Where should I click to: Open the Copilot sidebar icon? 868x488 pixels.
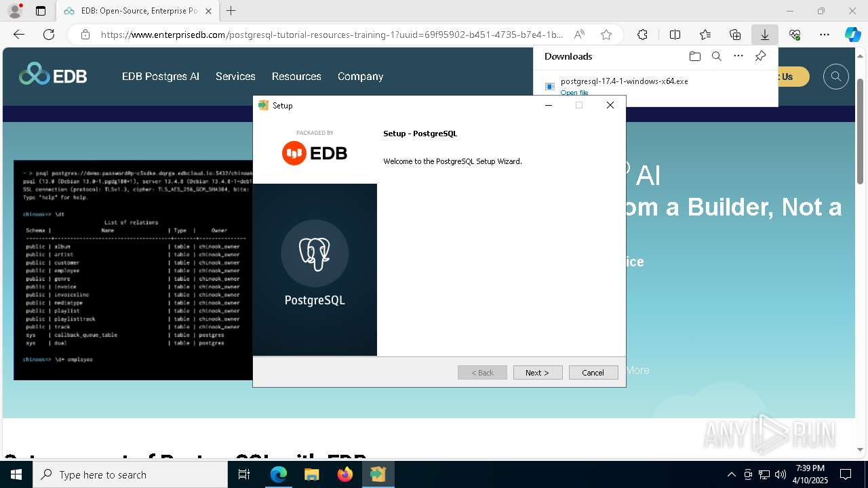click(852, 35)
